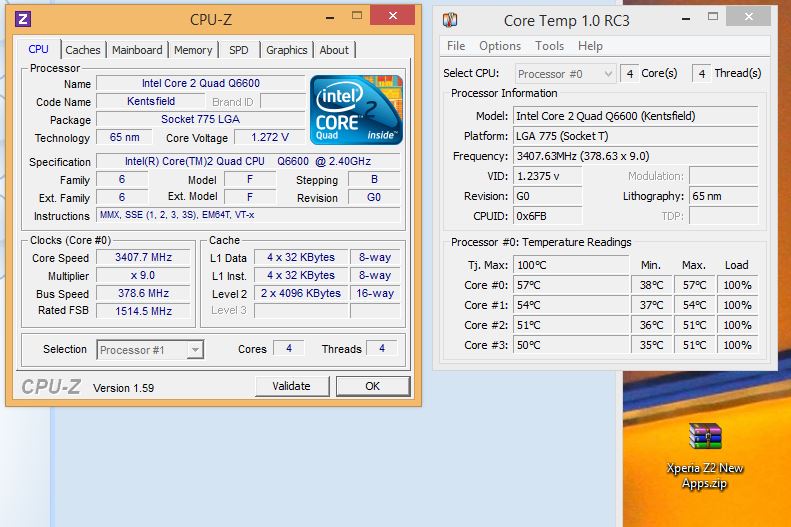Click the Core #1 temperature 54°C
This screenshot has height=527, width=791.
(x=571, y=306)
